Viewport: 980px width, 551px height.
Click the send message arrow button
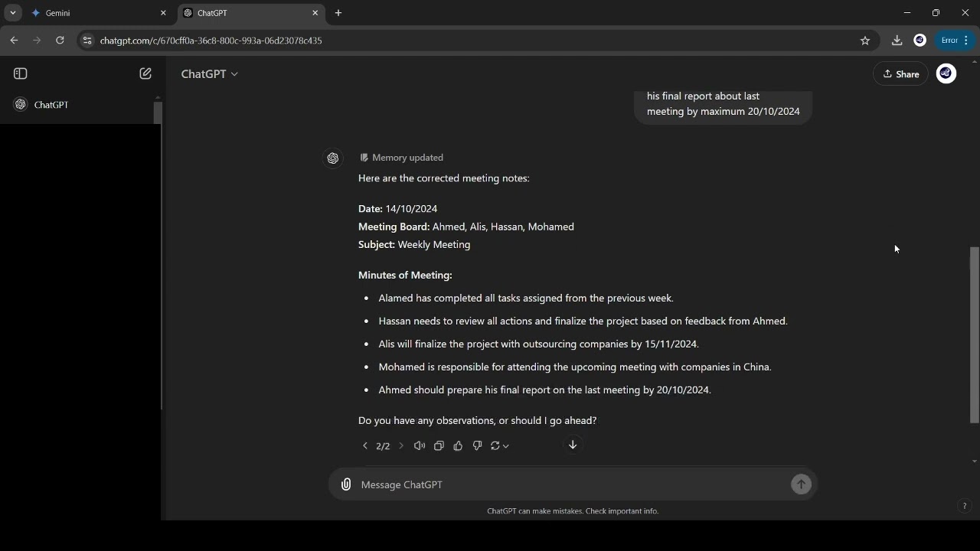click(x=801, y=484)
